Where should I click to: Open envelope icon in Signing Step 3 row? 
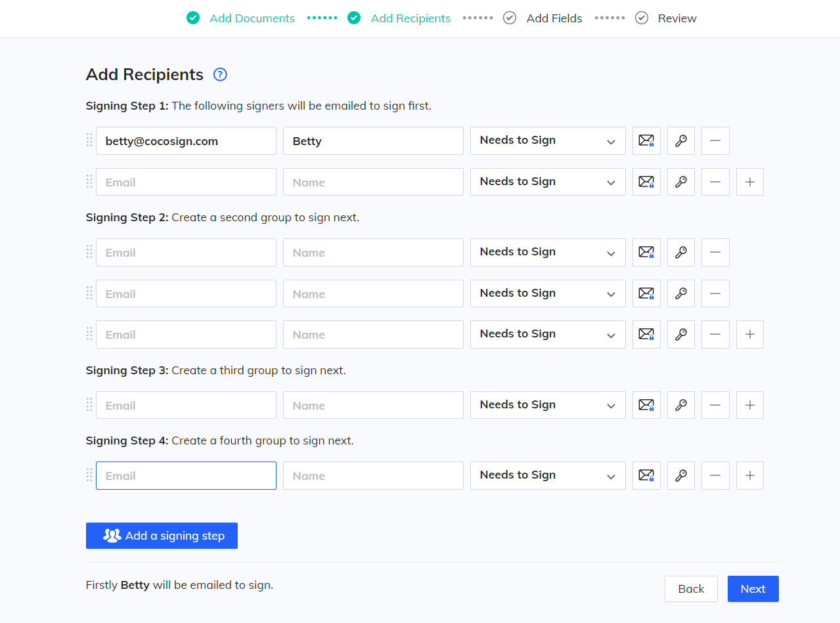[x=646, y=405]
